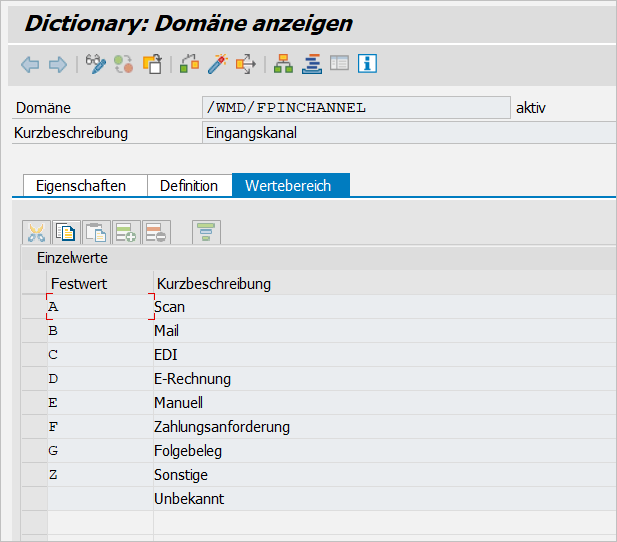This screenshot has width=617, height=542.
Task: Click the Activate magic wand icon
Action: pos(217,64)
